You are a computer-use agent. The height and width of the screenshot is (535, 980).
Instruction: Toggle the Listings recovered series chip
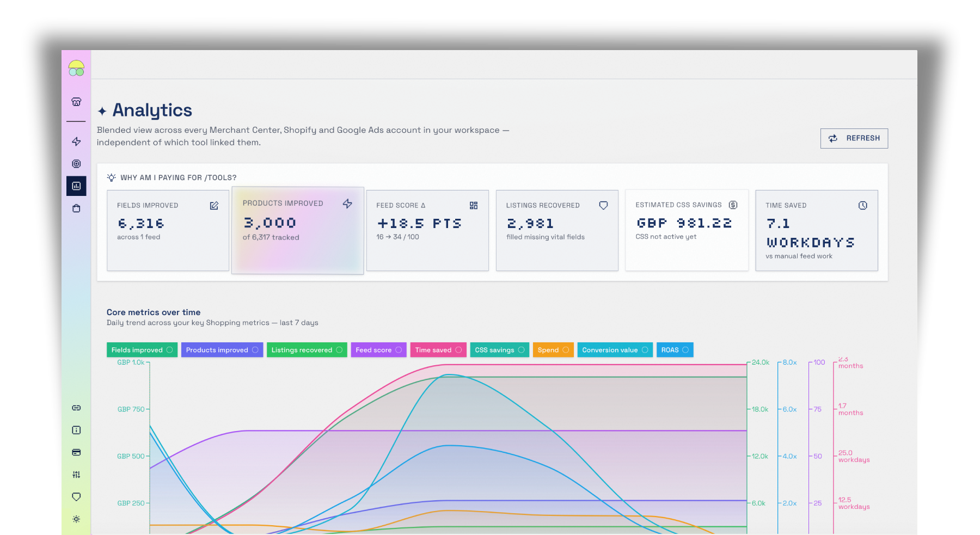[307, 350]
